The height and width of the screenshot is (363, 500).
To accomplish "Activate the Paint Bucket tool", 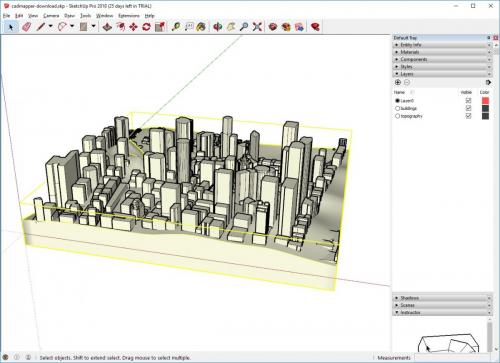I will tap(201, 27).
